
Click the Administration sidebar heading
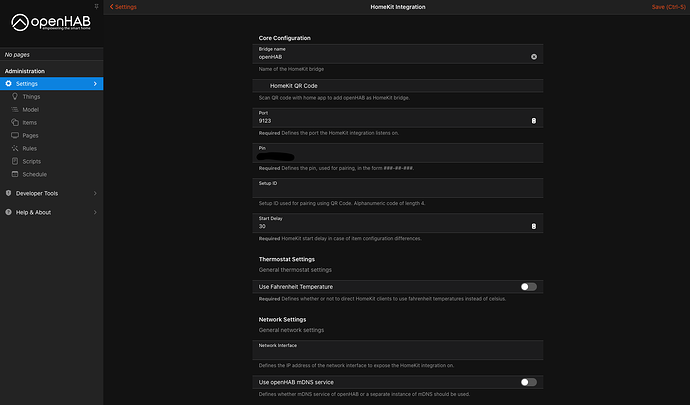[25, 71]
